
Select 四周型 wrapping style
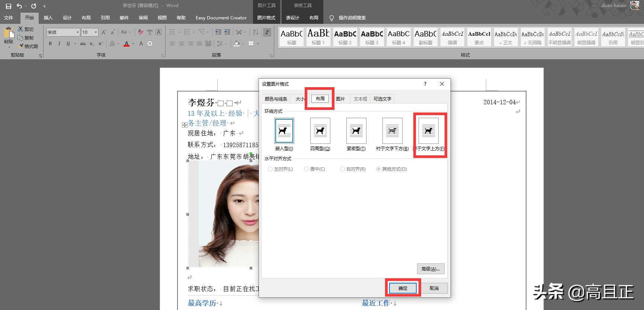pyautogui.click(x=320, y=135)
